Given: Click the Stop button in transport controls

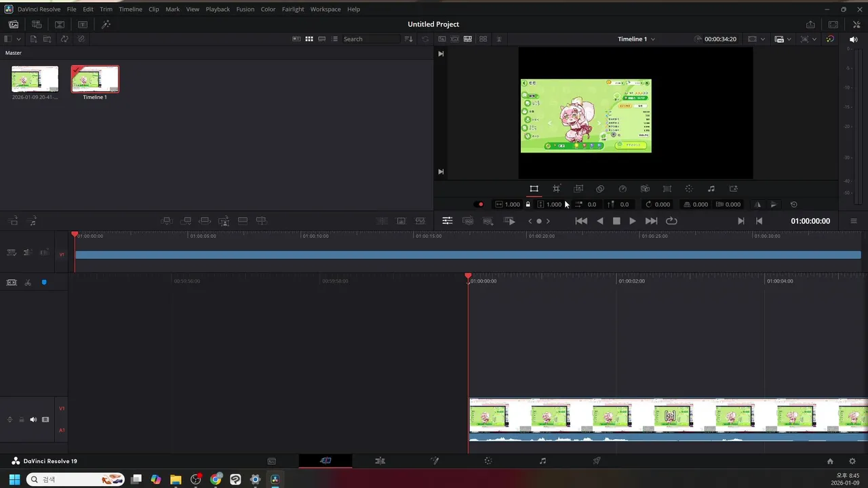Looking at the screenshot, I should [616, 221].
